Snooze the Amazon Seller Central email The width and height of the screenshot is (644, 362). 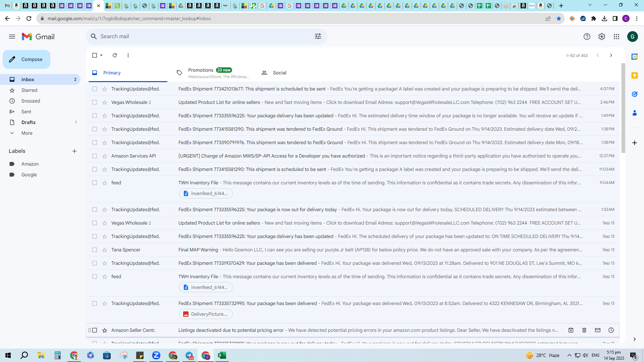(611, 330)
